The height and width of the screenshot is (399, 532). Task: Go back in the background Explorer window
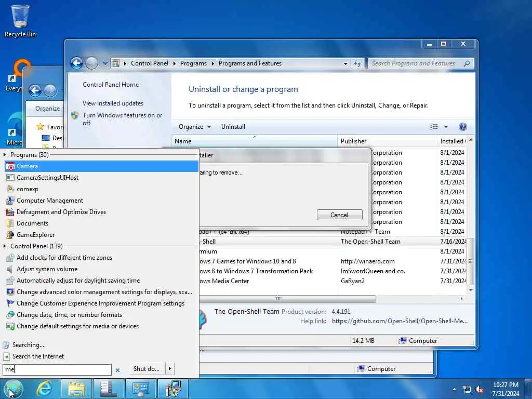click(35, 90)
